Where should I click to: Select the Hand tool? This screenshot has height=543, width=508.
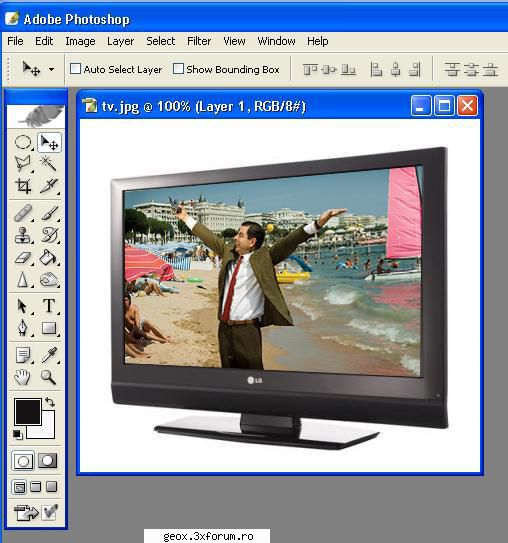tap(23, 377)
